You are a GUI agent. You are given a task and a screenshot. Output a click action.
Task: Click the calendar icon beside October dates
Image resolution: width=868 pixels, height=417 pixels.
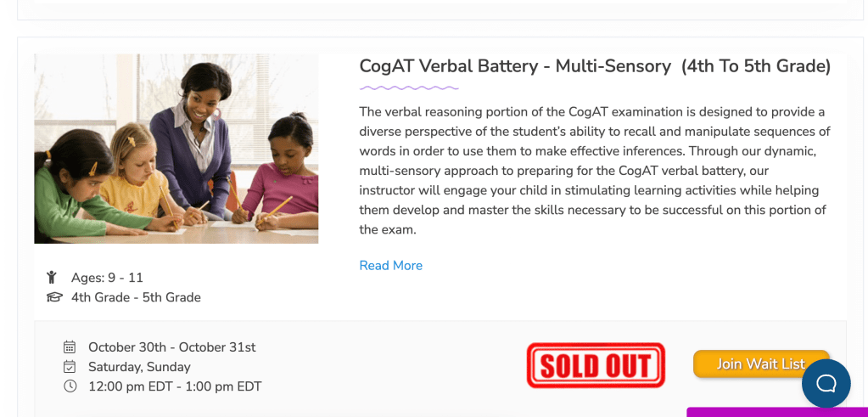point(70,347)
